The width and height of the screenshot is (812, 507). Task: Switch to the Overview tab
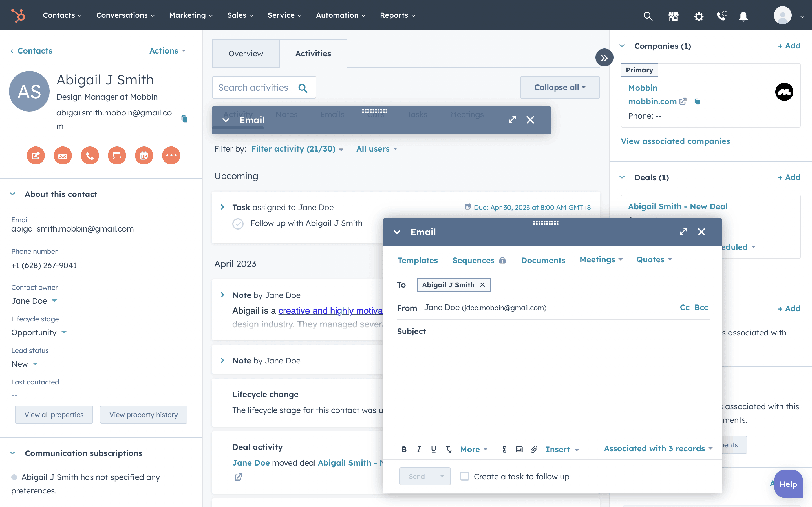246,54
